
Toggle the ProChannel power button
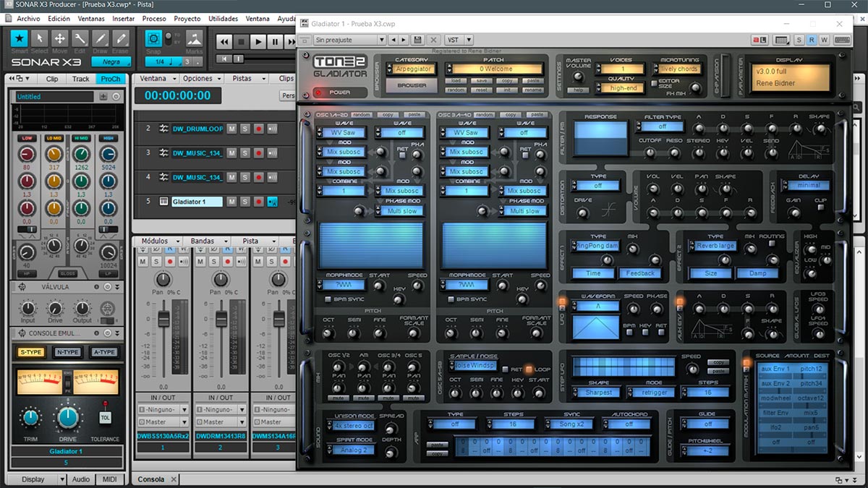[116, 96]
